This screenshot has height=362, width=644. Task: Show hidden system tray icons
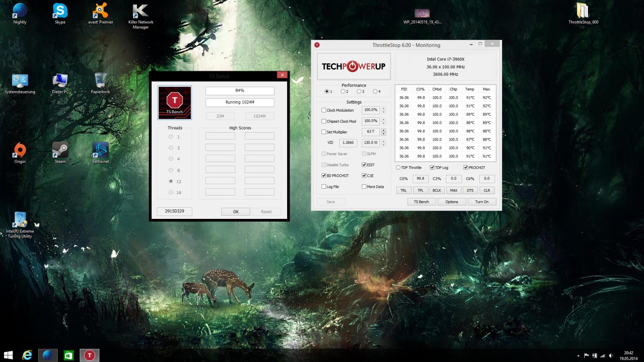(578, 356)
